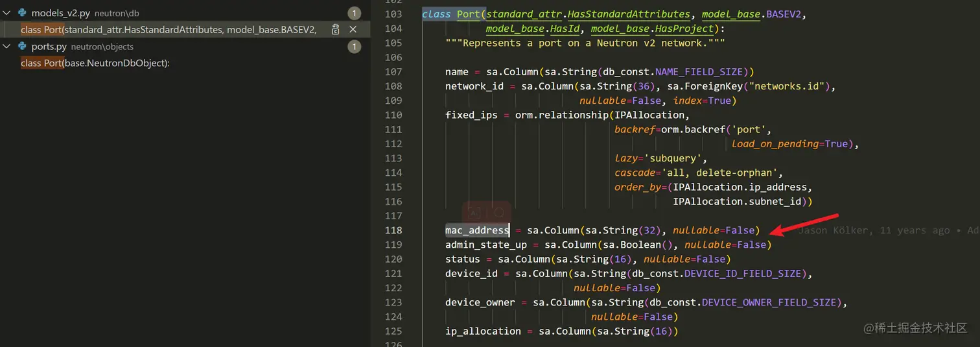Click 'IPAllocation' on line 110

pos(649,115)
